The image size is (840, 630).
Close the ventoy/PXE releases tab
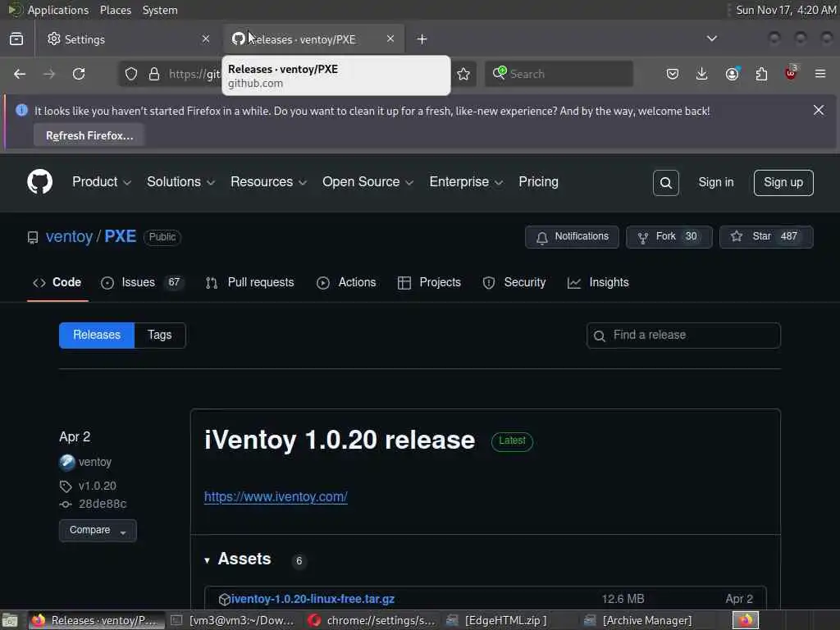[390, 39]
